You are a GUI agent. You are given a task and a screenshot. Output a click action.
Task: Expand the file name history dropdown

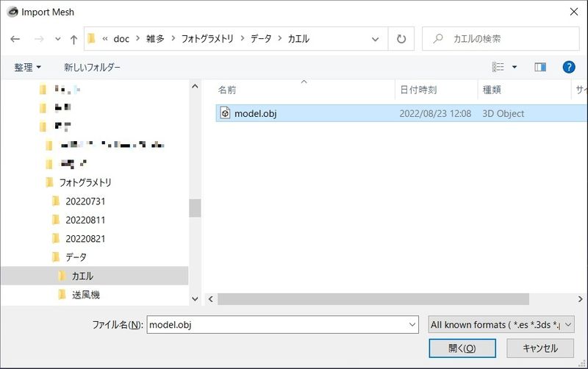click(412, 324)
